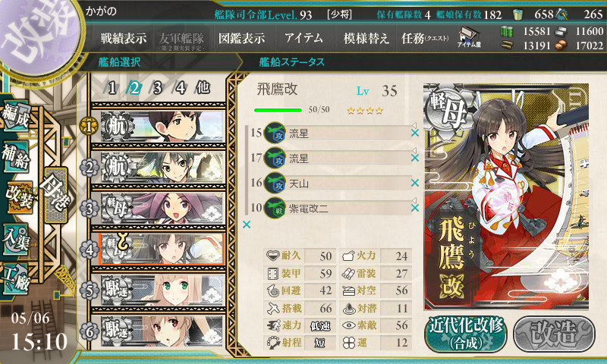Open the 入渠 (Docking) side icon
The image size is (607, 364).
coord(15,240)
